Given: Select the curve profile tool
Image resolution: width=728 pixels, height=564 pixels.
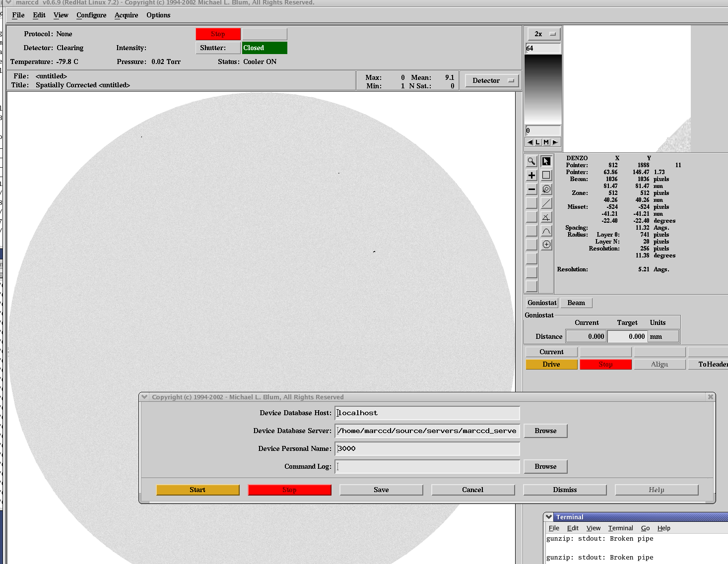Looking at the screenshot, I should click(546, 231).
